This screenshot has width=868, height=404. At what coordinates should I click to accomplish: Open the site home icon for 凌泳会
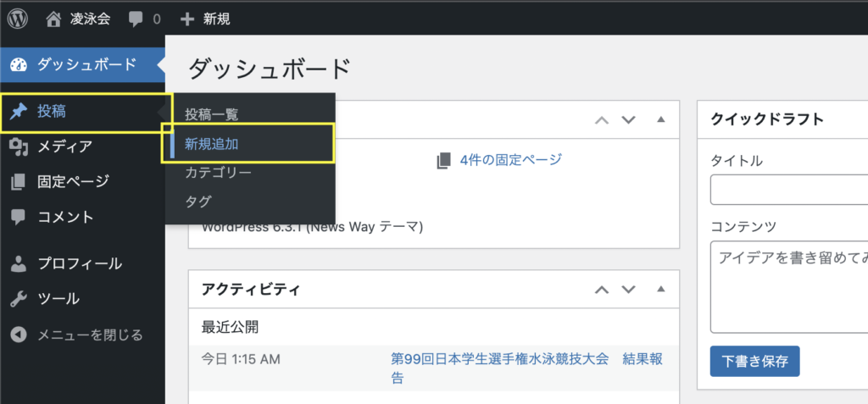tap(55, 18)
